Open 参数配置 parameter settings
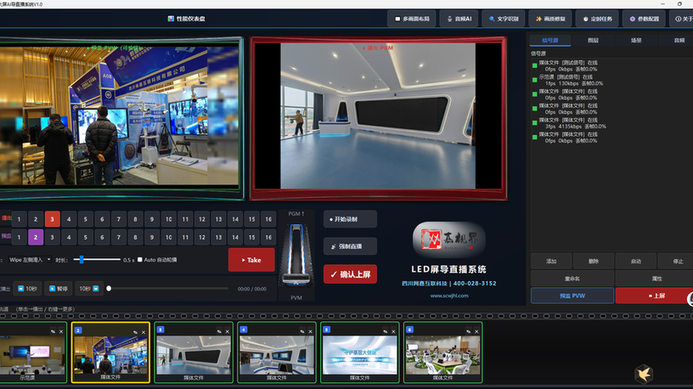The image size is (693, 389). (x=644, y=19)
